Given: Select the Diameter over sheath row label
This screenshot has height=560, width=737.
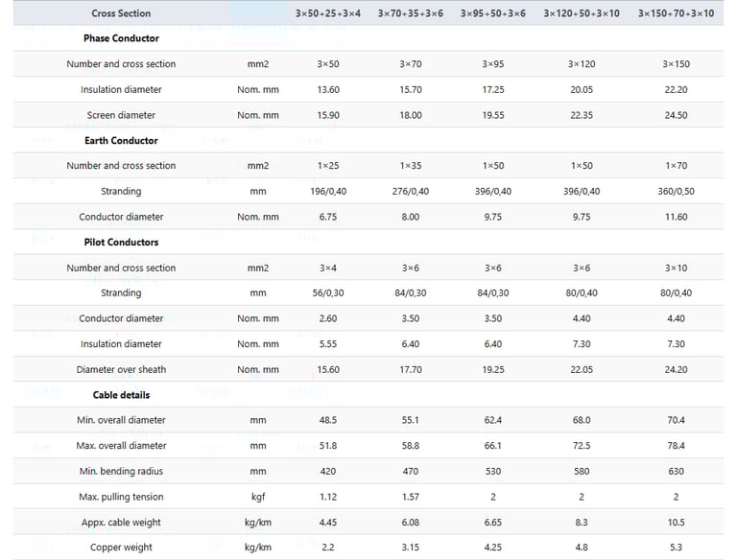Looking at the screenshot, I should tap(121, 369).
